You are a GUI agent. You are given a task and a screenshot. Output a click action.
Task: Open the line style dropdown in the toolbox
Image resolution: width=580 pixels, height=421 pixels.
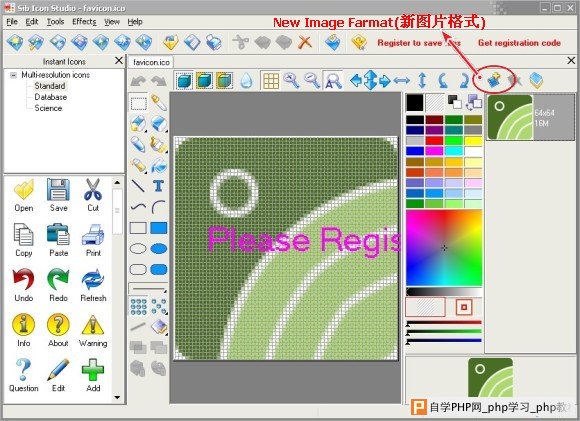point(148,288)
